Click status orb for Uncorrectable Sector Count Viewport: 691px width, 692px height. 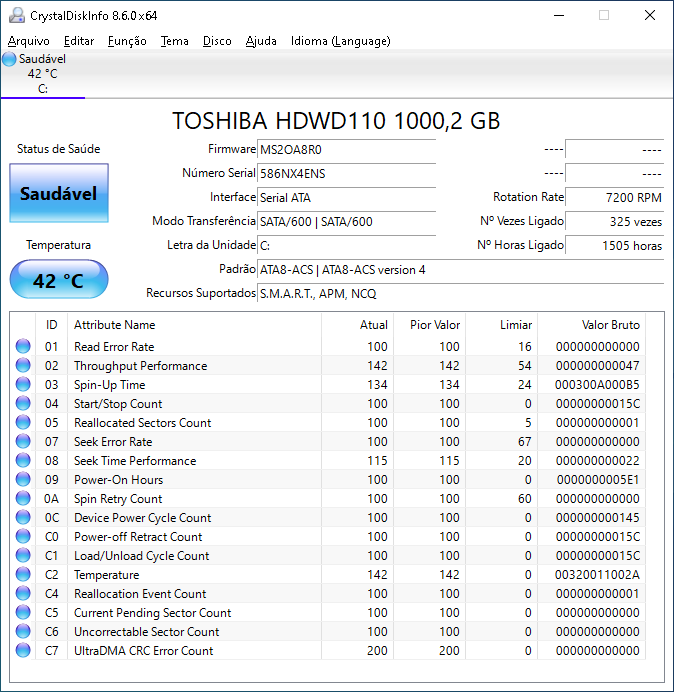(x=23, y=631)
